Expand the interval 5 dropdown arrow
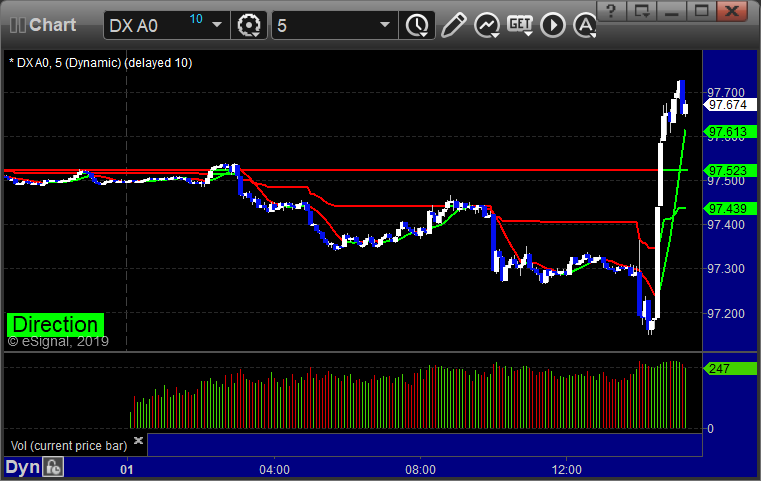Viewport: 761px width, 481px height. [x=385, y=25]
